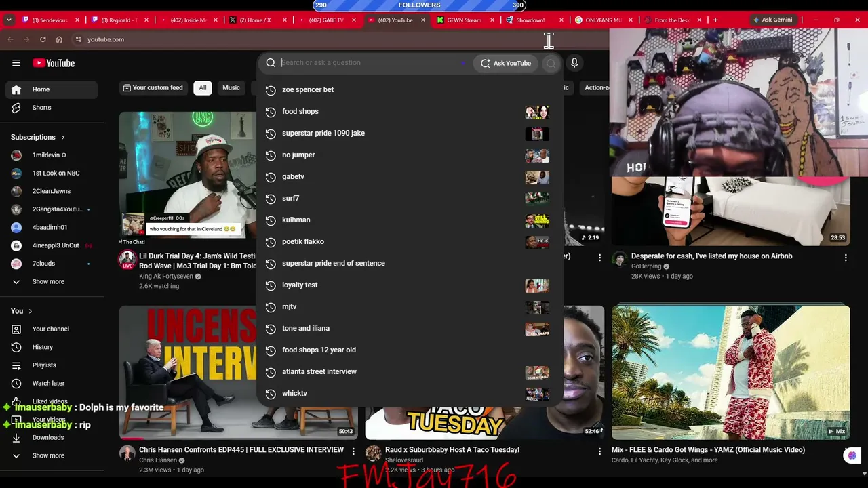
Task: Open Downloads in the sidebar
Action: pyautogui.click(x=52, y=437)
